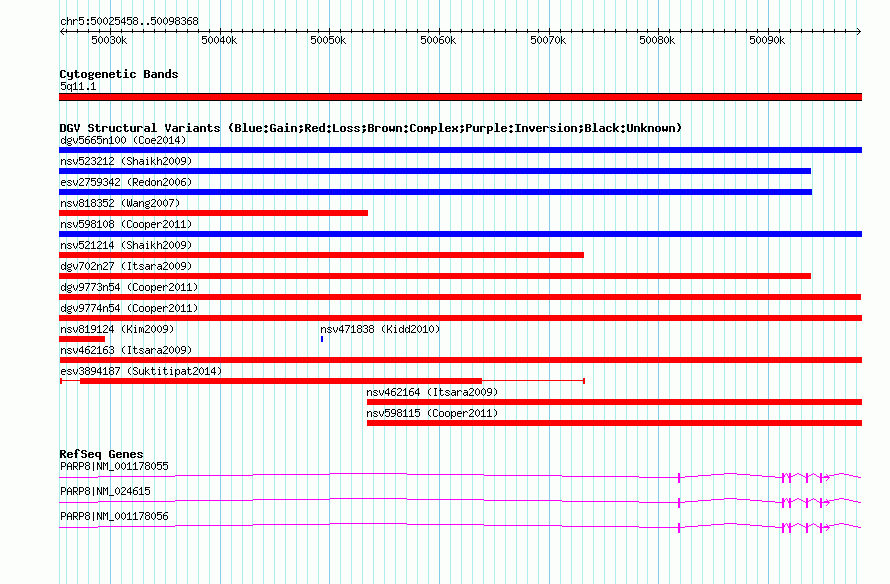Select the red bar under dgv702n27
890x584 pixels.
click(435, 276)
